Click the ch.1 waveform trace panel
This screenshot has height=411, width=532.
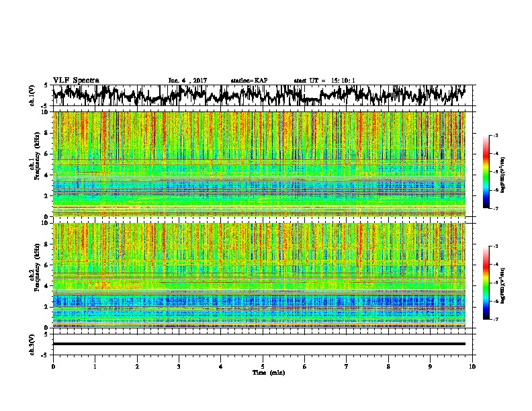click(x=262, y=95)
